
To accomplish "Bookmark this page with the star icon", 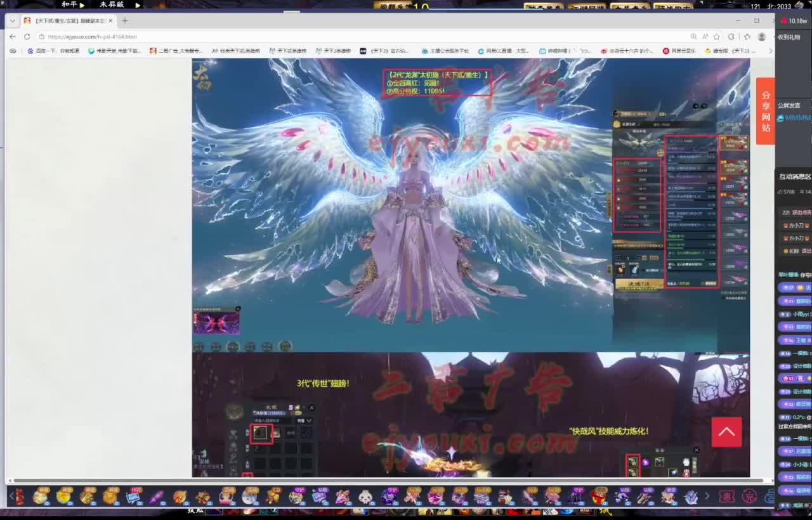I will pos(716,37).
